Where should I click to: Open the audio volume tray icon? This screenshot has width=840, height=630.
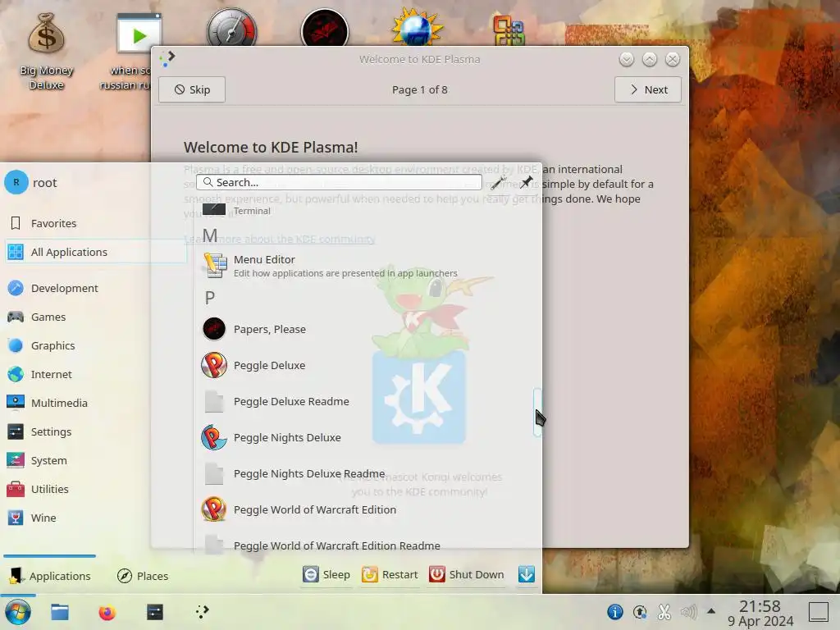point(689,612)
